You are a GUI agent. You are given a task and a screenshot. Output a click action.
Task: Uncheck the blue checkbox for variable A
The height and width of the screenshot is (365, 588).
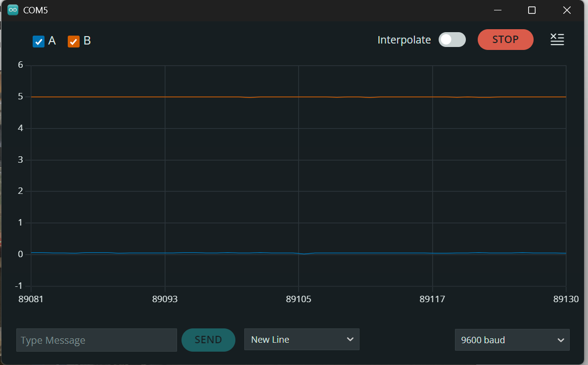tap(39, 42)
